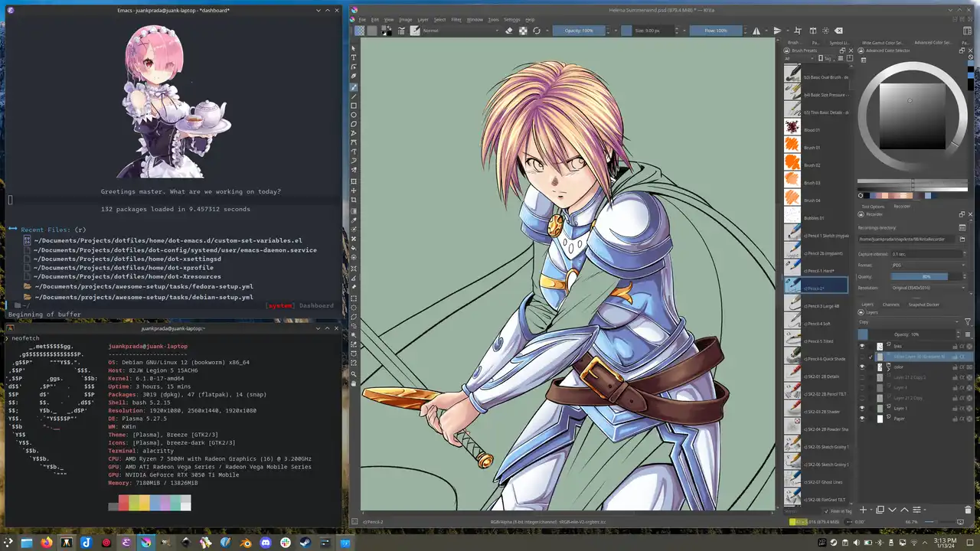The width and height of the screenshot is (980, 551).
Task: Toggle visibility of the Paper layer
Action: tap(862, 419)
